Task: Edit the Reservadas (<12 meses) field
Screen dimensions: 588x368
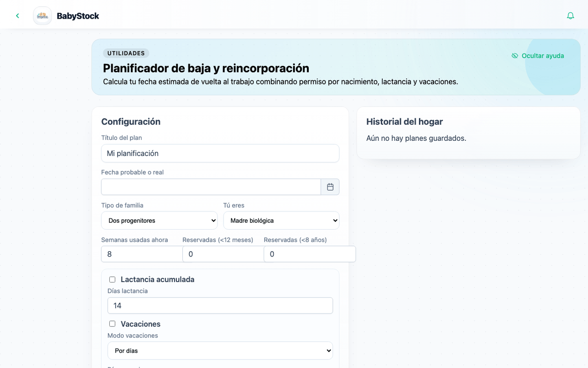Action: pos(223,254)
